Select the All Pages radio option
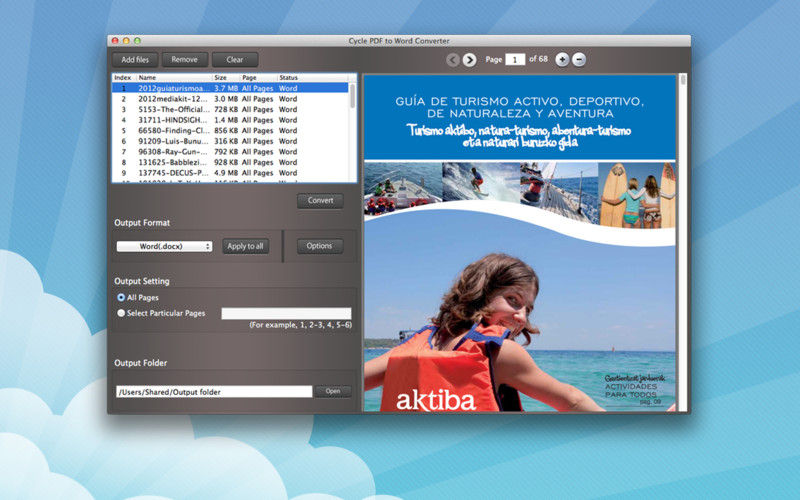This screenshot has width=800, height=500. click(121, 298)
